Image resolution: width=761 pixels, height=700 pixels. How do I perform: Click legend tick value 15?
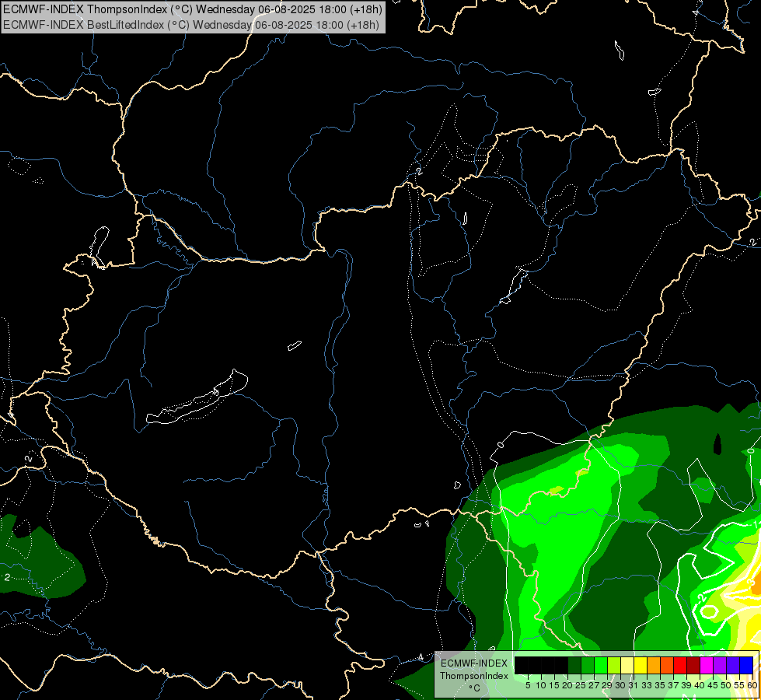pyautogui.click(x=554, y=685)
